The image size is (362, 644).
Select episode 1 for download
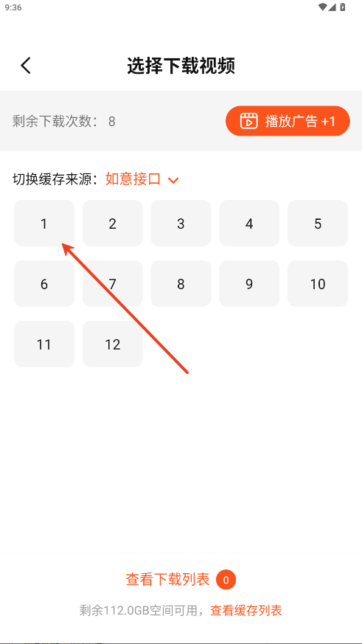(44, 224)
